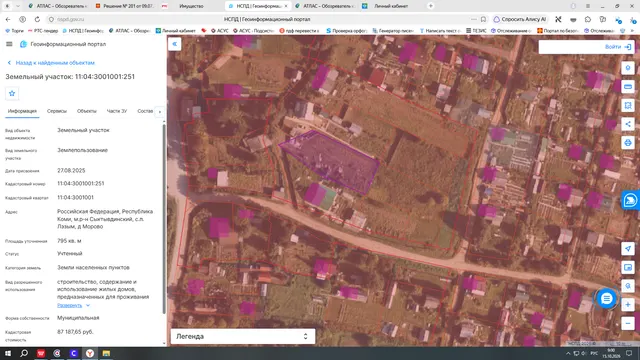Open the map layers tool, top of map toolbar
640x360 pixels.
(628, 68)
